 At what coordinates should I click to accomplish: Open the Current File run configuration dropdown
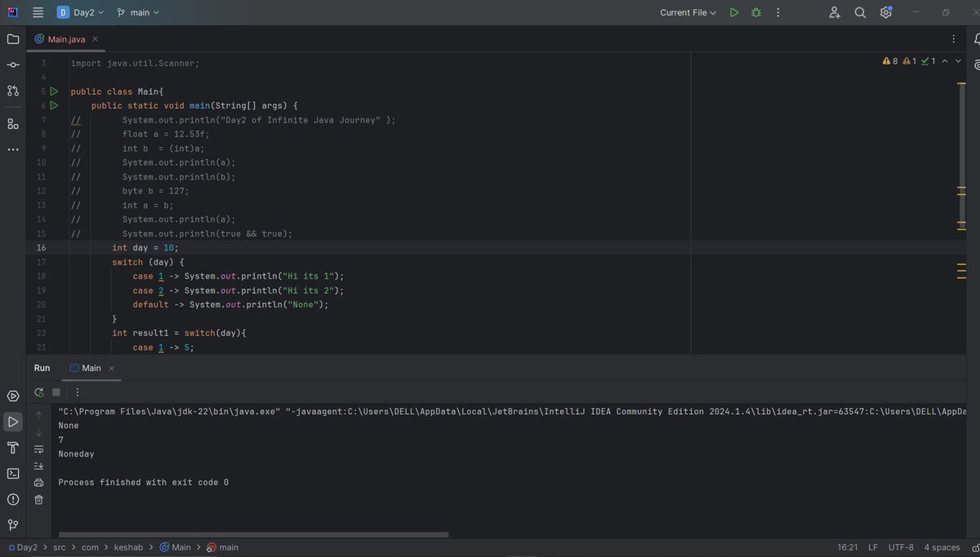click(x=688, y=12)
